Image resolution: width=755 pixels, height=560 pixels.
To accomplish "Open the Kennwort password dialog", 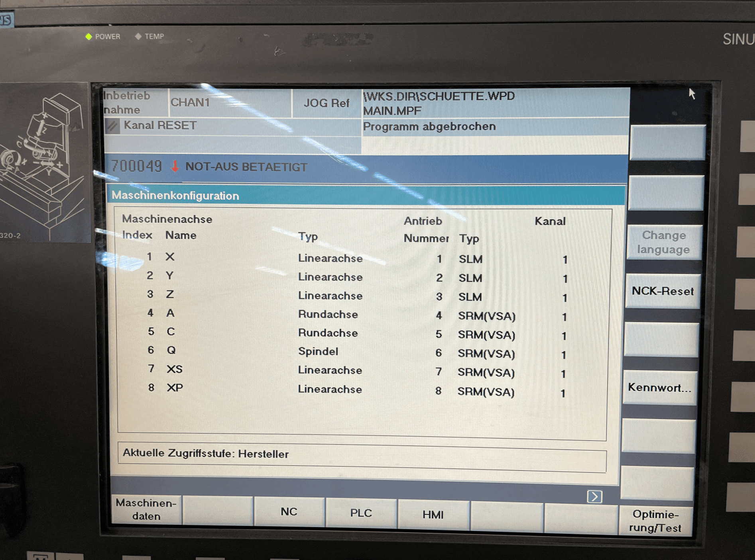I will pos(660,388).
